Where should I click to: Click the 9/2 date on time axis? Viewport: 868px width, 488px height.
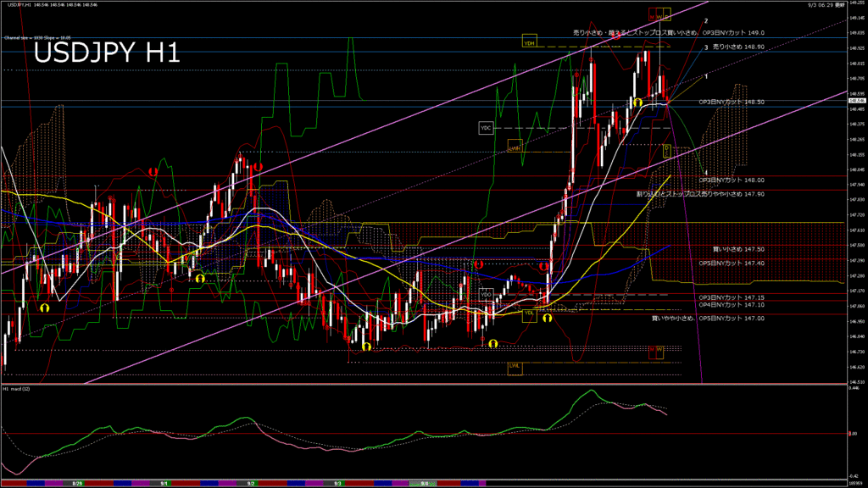pos(251,483)
